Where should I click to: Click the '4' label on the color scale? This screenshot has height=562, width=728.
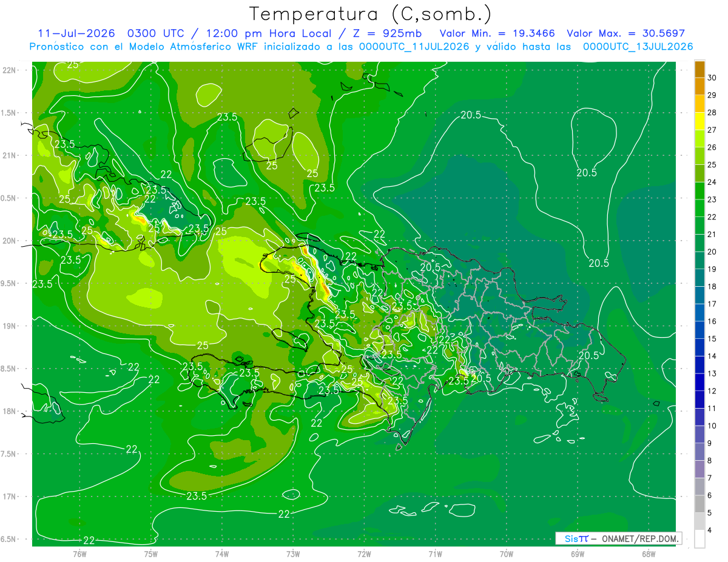pos(710,530)
